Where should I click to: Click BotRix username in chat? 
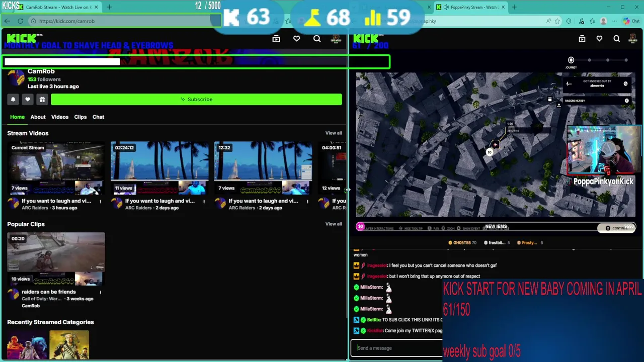[x=373, y=320]
